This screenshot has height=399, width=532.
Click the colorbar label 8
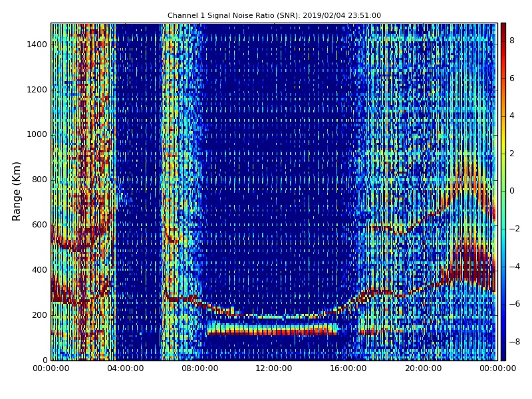point(512,41)
